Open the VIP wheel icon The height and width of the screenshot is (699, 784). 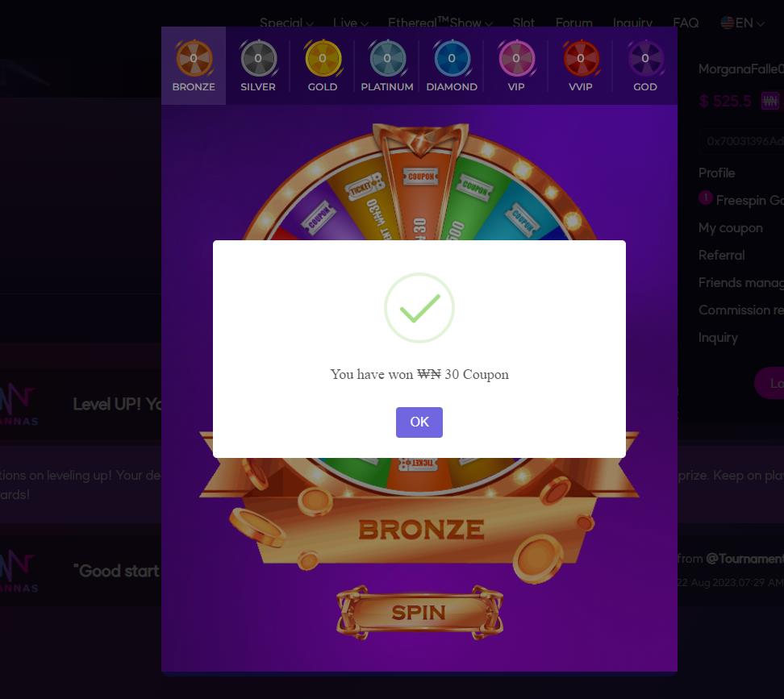pos(516,59)
